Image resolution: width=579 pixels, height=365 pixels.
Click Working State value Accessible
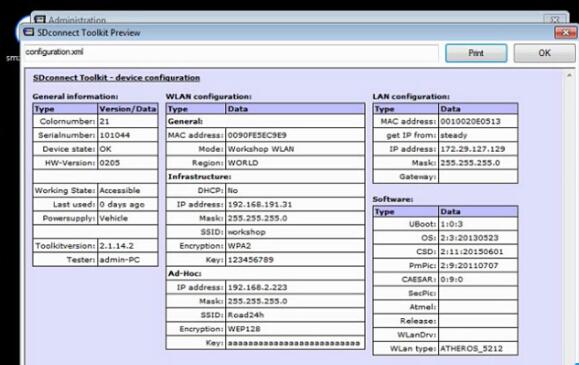click(x=120, y=191)
